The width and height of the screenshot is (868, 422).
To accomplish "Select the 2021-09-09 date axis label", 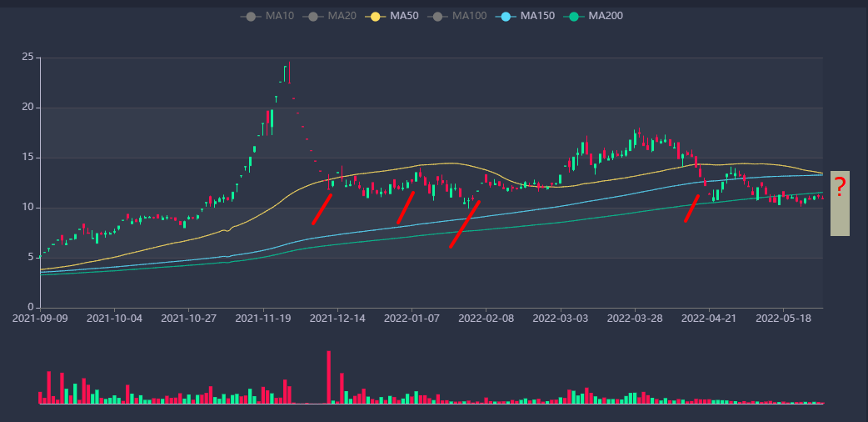I will 40,318.
